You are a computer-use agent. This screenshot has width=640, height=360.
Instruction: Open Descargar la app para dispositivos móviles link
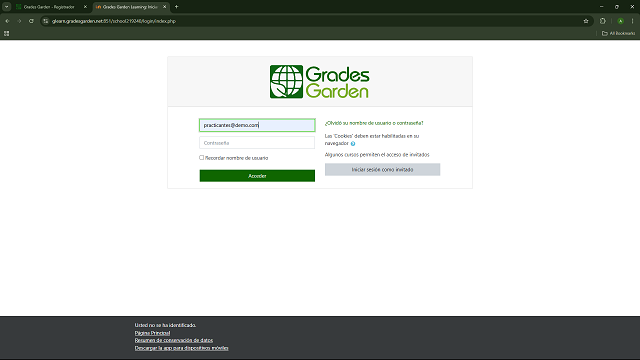pyautogui.click(x=181, y=348)
